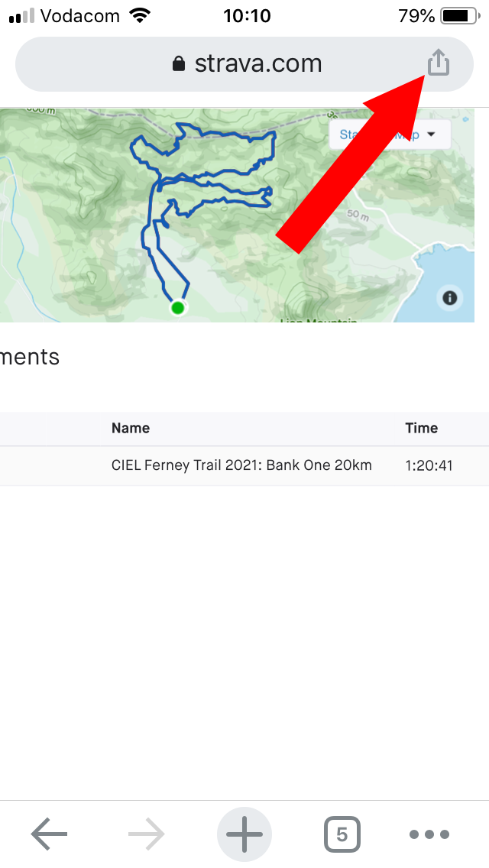The width and height of the screenshot is (489, 868).
Task: Tap the map info icon
Action: point(450,298)
